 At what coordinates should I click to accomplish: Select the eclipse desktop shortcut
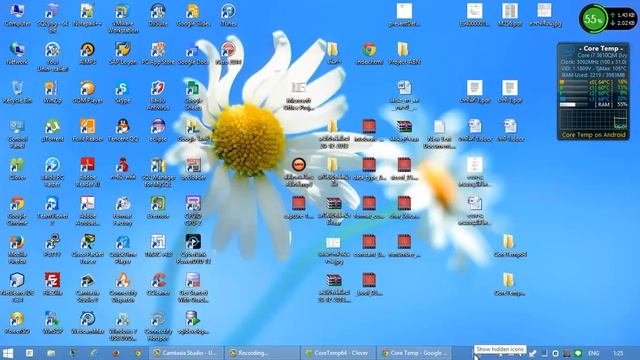[158, 130]
